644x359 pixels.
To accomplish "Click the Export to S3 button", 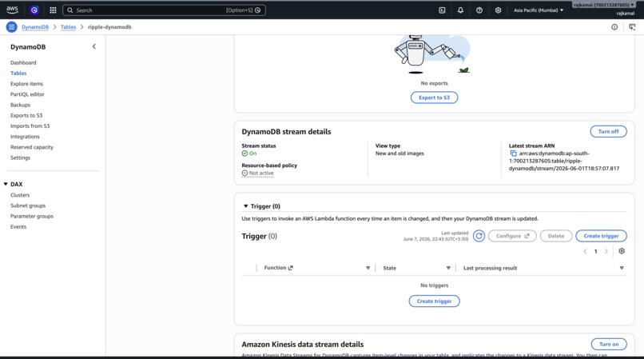I will click(x=434, y=98).
